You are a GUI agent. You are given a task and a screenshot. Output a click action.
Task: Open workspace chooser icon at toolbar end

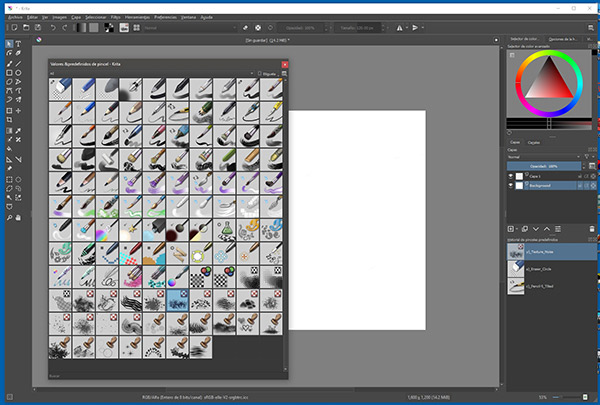(x=591, y=28)
